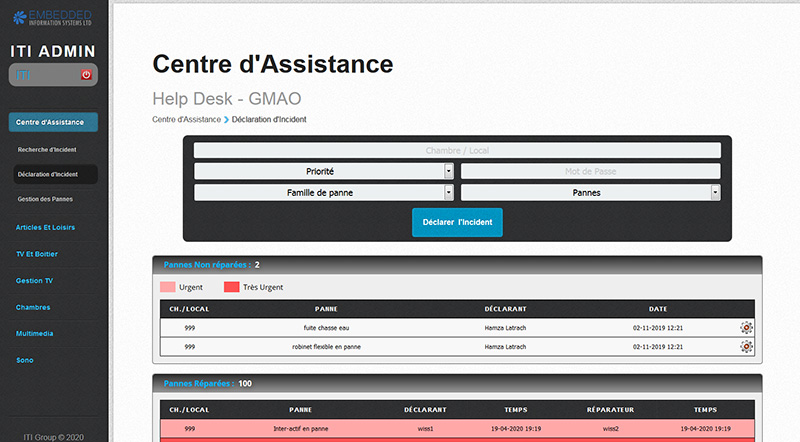Go to Gestion des Pannes
This screenshot has height=442, width=800.
click(x=45, y=199)
